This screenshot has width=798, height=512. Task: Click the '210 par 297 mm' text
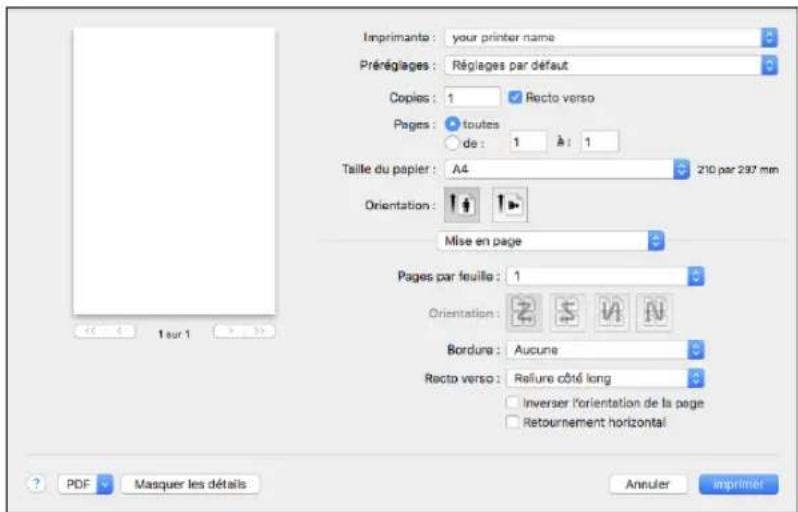(738, 169)
